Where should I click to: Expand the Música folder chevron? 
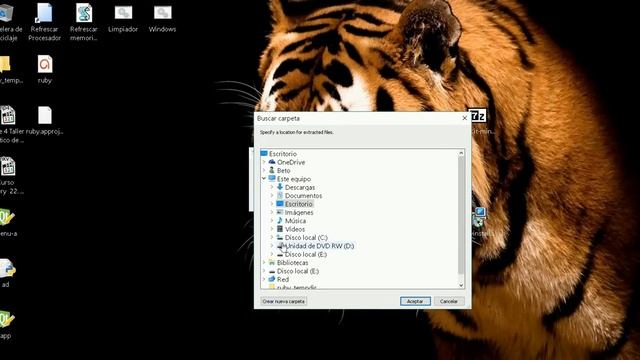coord(272,221)
